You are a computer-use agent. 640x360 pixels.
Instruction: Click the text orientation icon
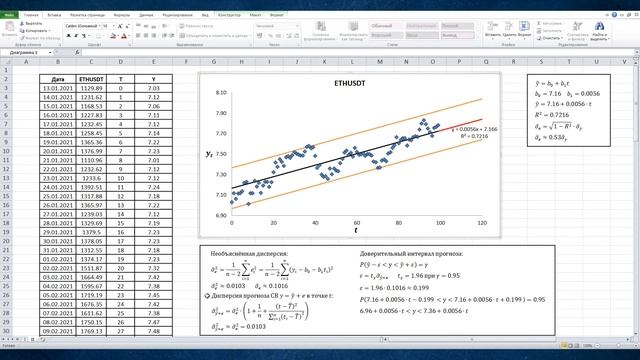click(165, 26)
